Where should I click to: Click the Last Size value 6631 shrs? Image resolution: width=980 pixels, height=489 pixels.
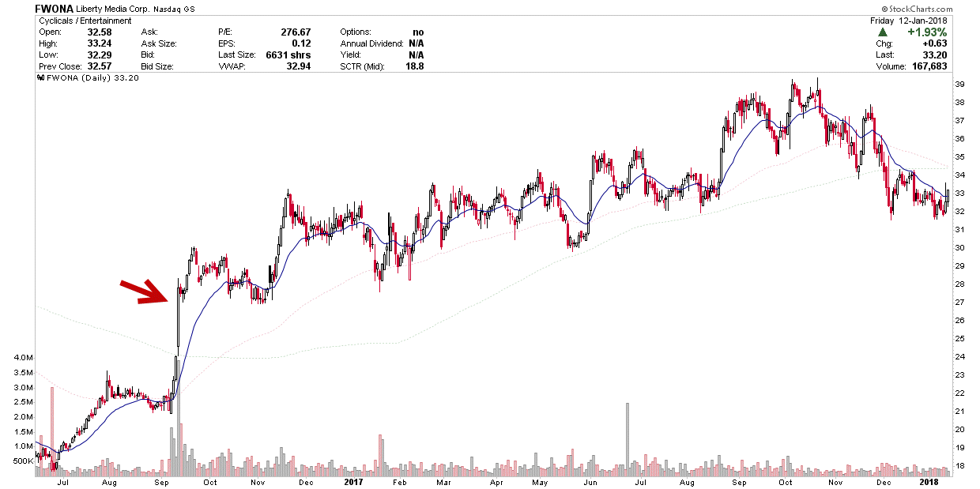tap(289, 55)
